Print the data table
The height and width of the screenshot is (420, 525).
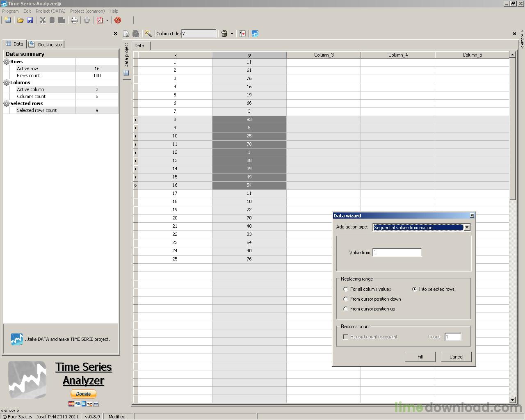pos(74,20)
